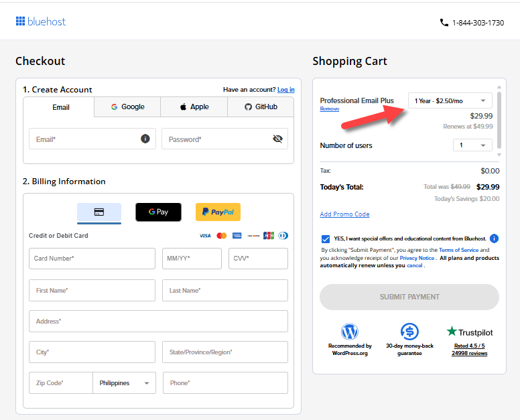Focus the Card Number field

click(92, 259)
